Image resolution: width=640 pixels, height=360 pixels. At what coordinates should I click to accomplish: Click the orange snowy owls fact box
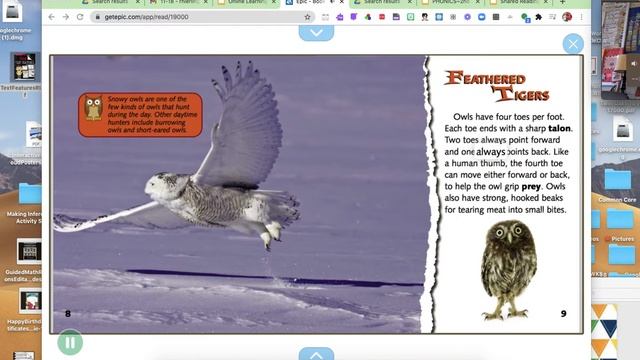pos(140,115)
